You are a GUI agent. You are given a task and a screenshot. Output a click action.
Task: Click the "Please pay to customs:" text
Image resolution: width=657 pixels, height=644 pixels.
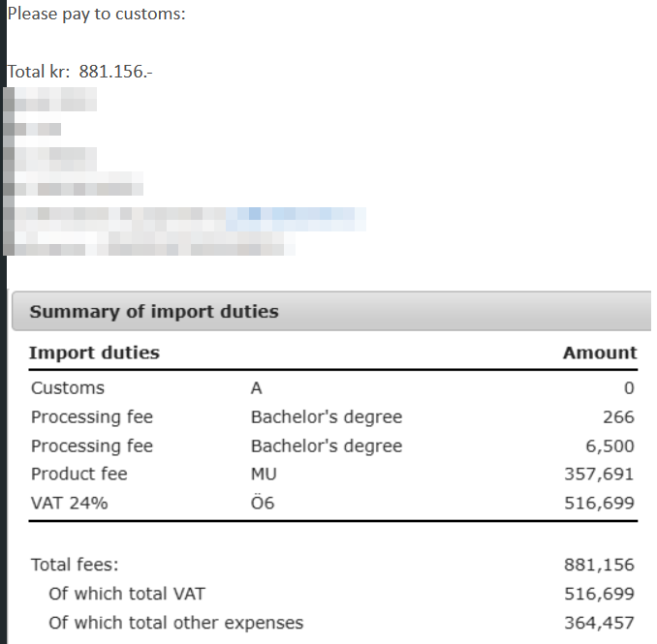pyautogui.click(x=97, y=15)
